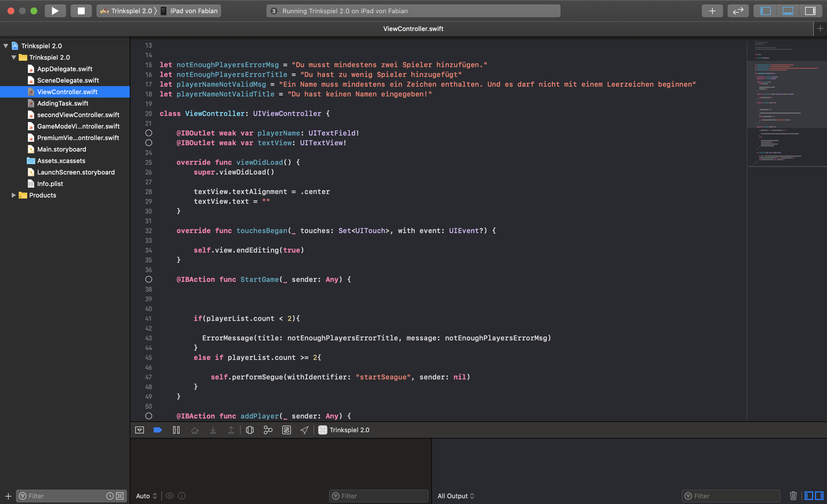Open Debug Memory Graph

[x=268, y=430]
